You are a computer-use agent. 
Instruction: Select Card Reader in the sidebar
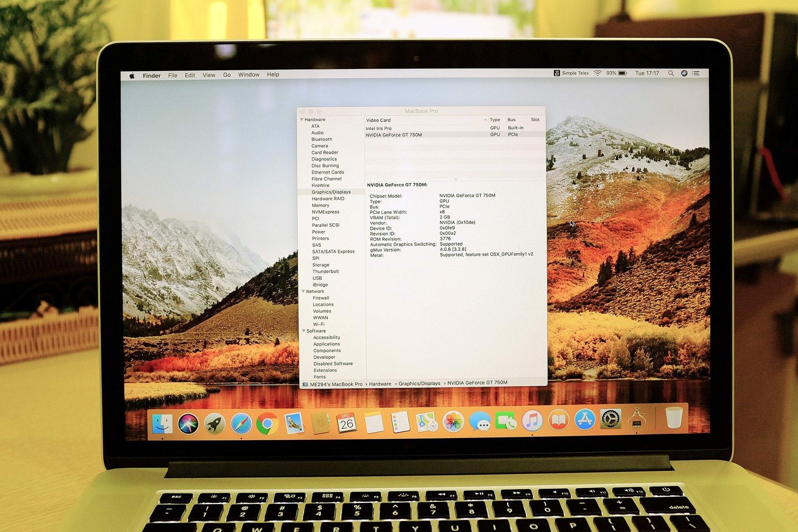[x=325, y=152]
